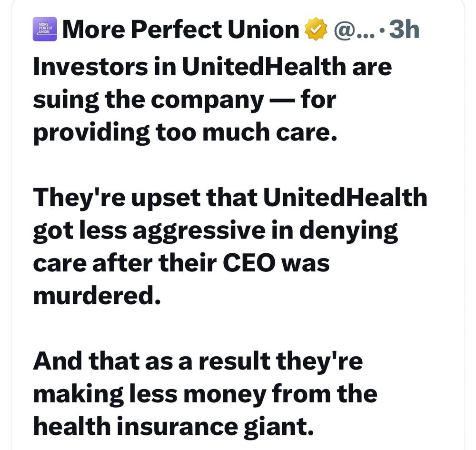Click the line 'suing the company — for'
This screenshot has width=476, height=450.
[x=185, y=100]
